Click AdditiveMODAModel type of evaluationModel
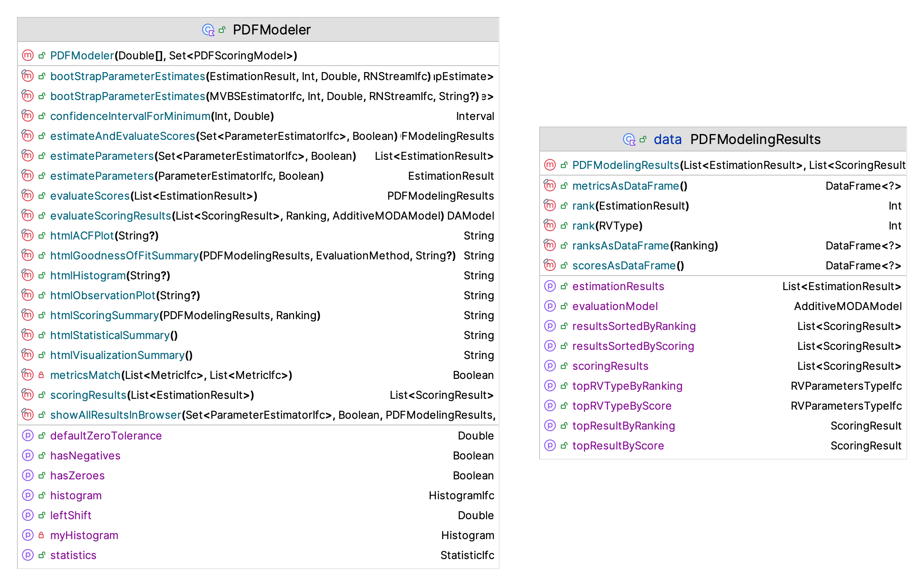The width and height of the screenshot is (924, 586). pyautogui.click(x=848, y=306)
